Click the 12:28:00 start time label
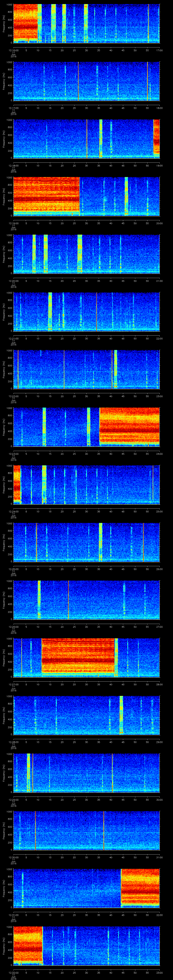The height and width of the screenshot is (980, 173). tap(14, 742)
